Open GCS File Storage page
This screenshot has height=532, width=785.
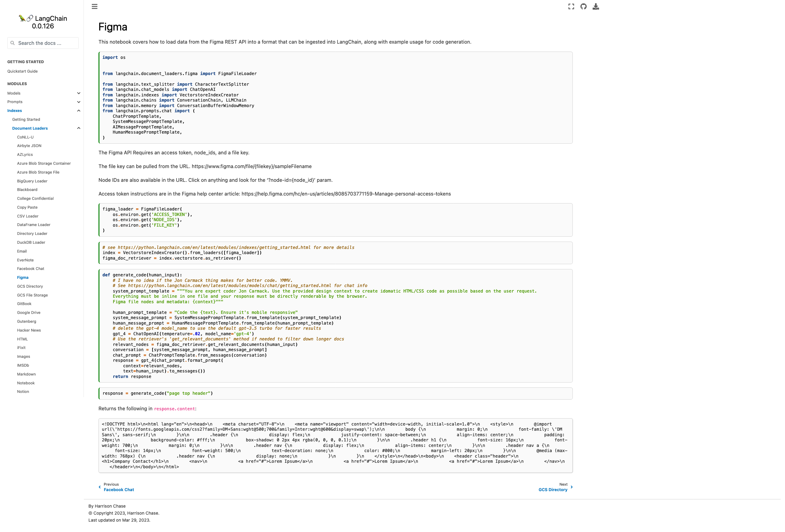(x=32, y=295)
